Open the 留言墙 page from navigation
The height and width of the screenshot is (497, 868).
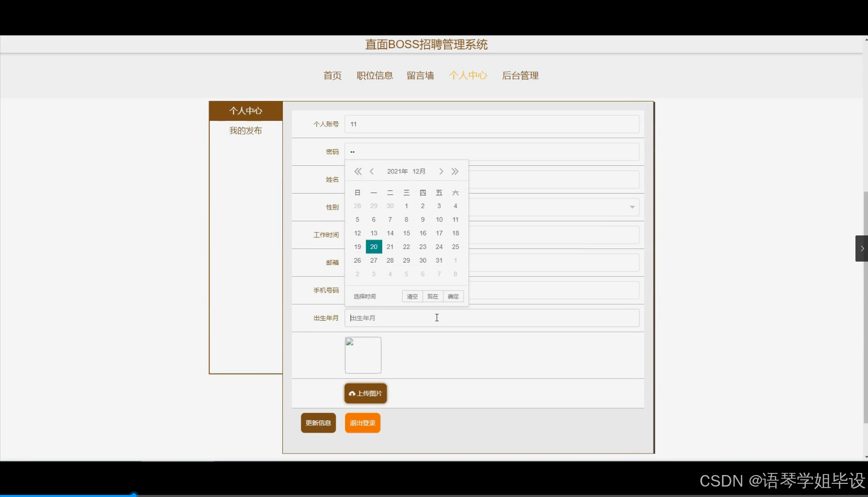pyautogui.click(x=420, y=75)
